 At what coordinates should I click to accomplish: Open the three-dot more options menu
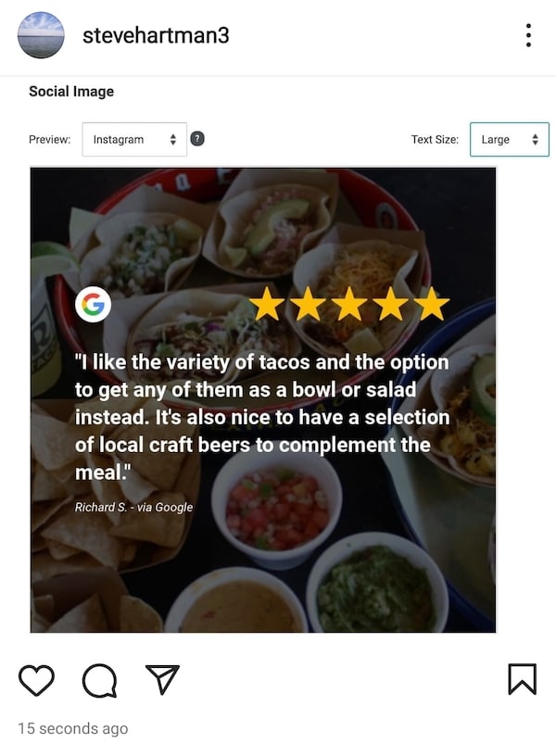(x=528, y=35)
